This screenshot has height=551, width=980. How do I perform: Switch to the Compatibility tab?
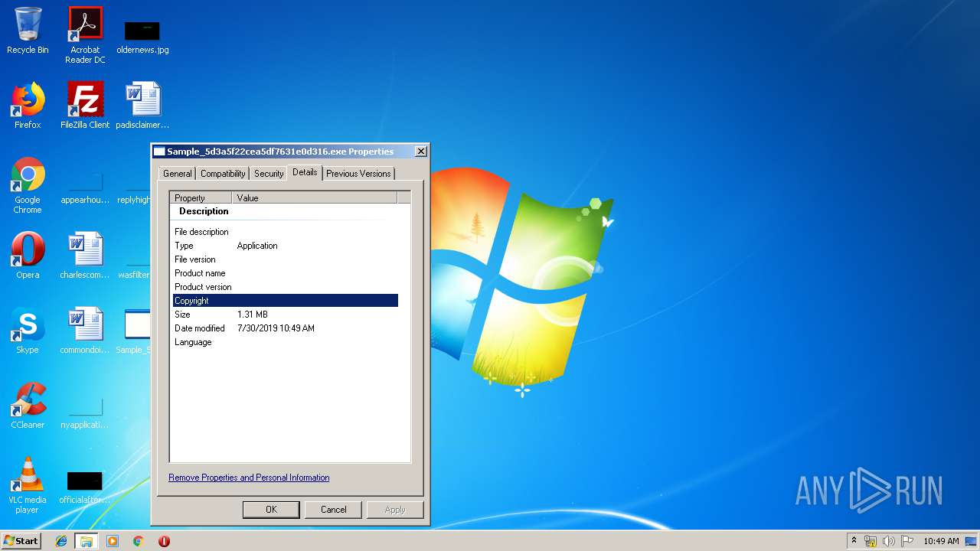pos(223,174)
